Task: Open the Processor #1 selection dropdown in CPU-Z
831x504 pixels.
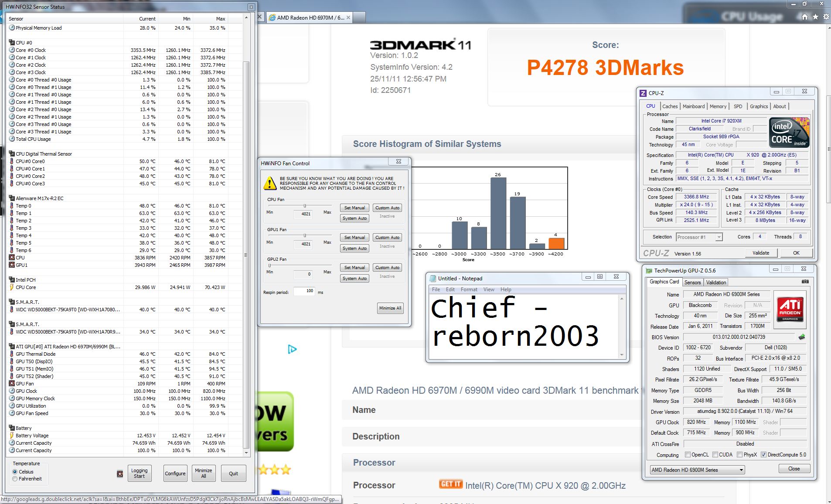Action: (x=699, y=237)
